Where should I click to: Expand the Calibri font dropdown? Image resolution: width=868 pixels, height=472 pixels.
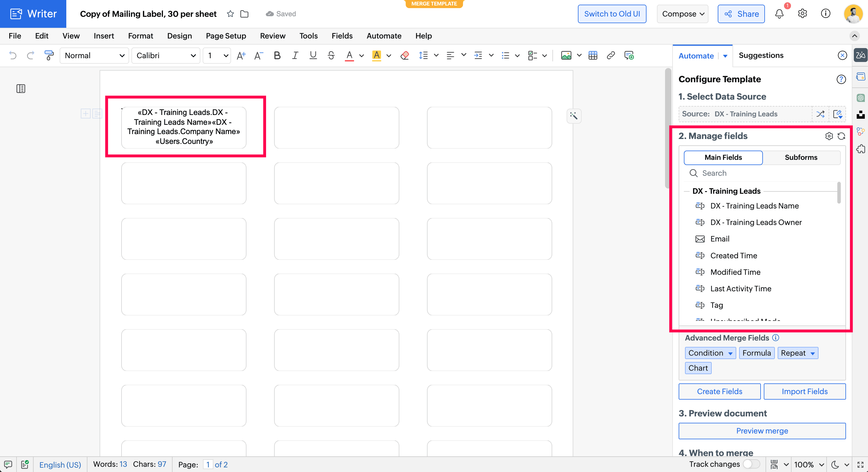[166, 55]
